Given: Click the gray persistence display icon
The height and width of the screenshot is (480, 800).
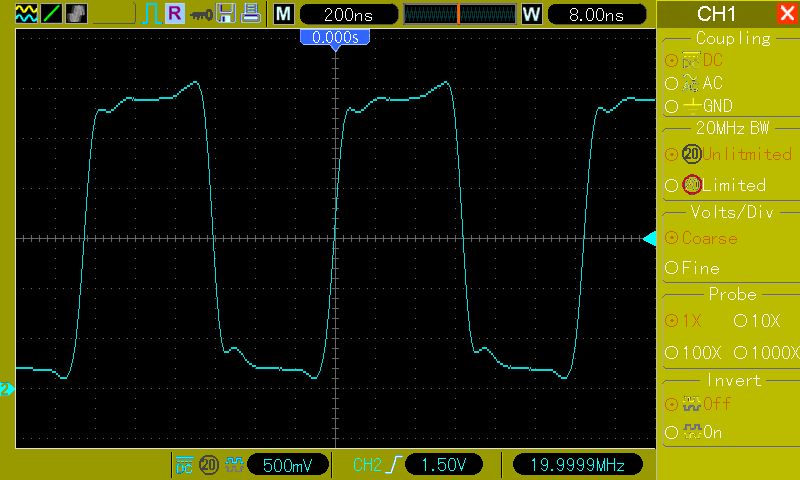Looking at the screenshot, I should pyautogui.click(x=77, y=13).
